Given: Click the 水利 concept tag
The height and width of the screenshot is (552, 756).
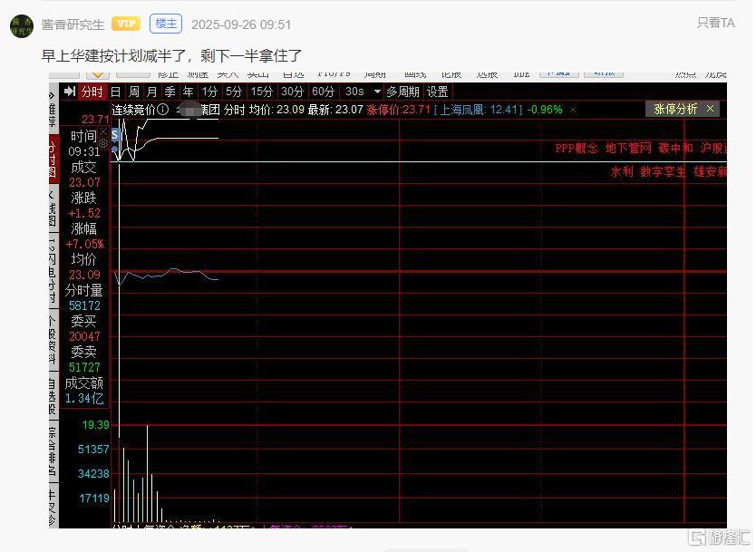Looking at the screenshot, I should click(x=621, y=171).
